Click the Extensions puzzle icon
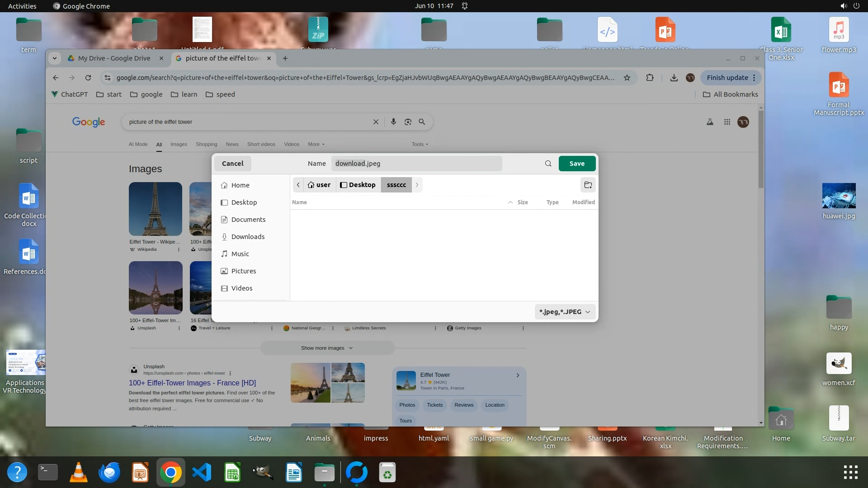Viewport: 868px width, 488px height. coord(650,78)
